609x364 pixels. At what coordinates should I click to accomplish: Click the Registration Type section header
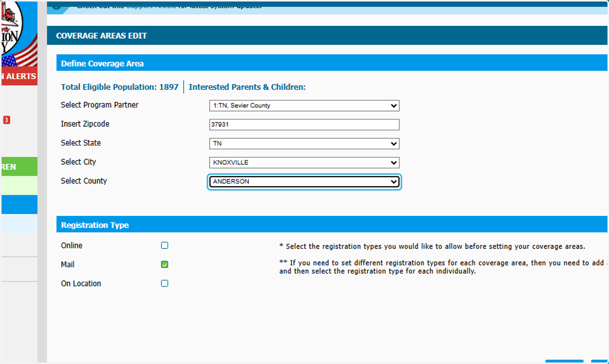click(332, 225)
